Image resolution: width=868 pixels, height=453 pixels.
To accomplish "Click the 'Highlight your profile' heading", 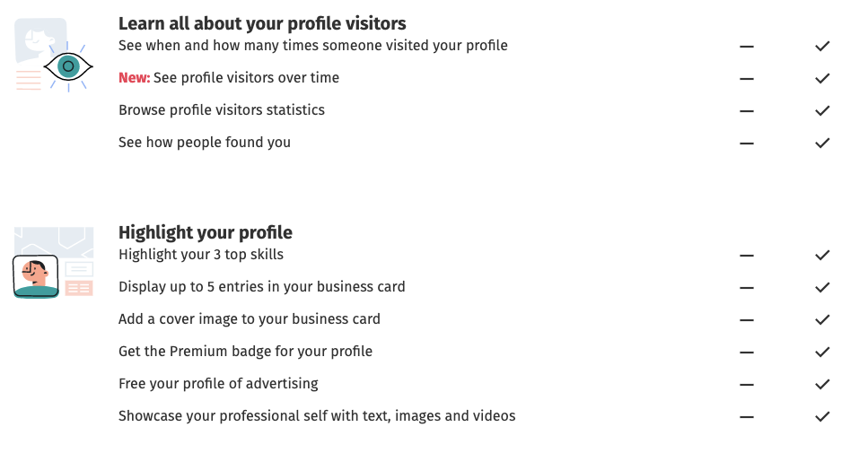I will [x=206, y=232].
